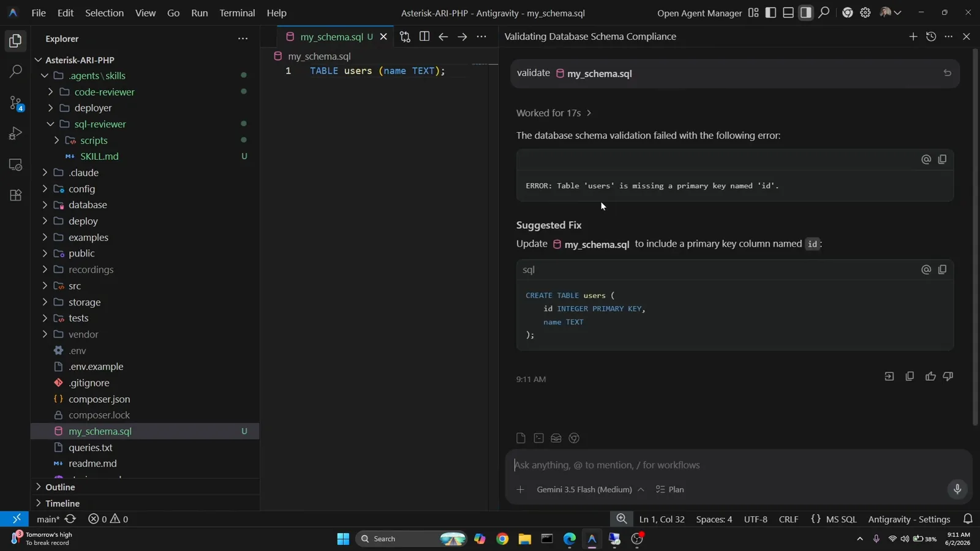Screen dimensions: 980x551
Task: Expand the Outline section
Action: point(145,487)
